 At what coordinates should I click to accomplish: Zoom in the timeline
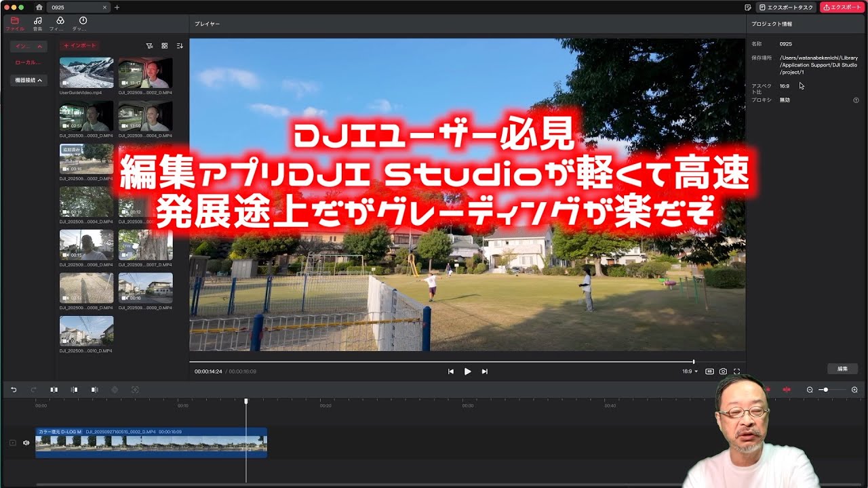pos(854,390)
